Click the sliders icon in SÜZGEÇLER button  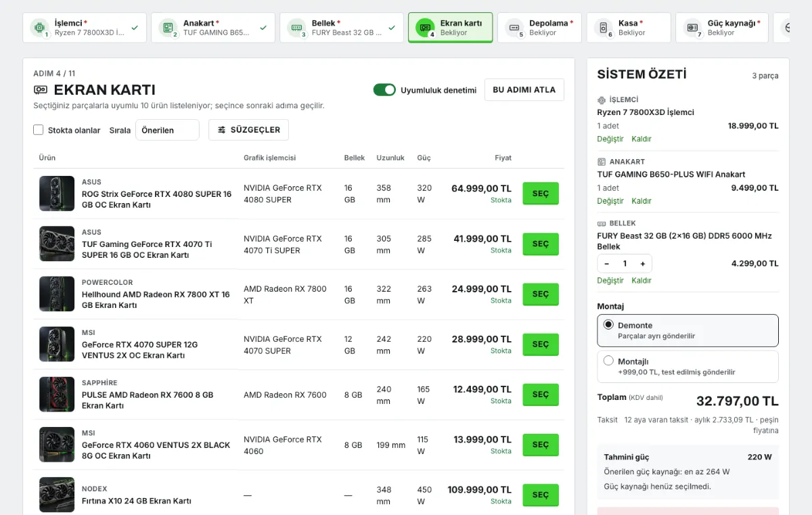(222, 130)
